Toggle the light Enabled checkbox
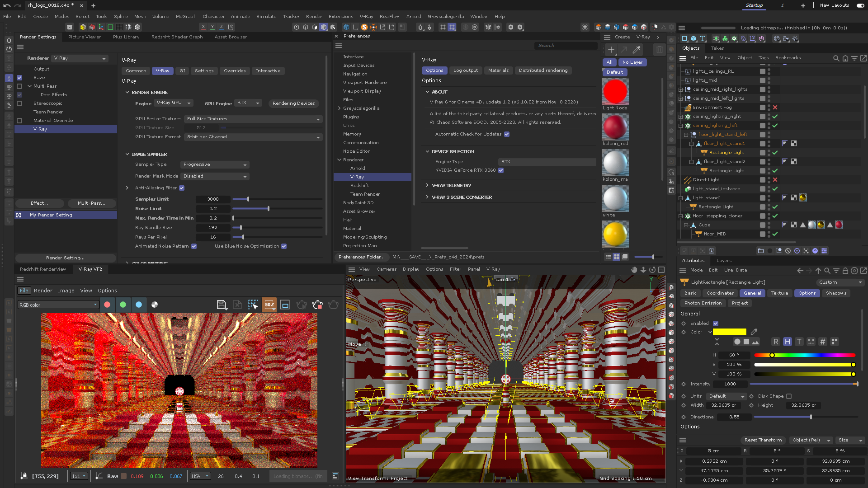Screen dimensions: 868x488 pyautogui.click(x=716, y=324)
